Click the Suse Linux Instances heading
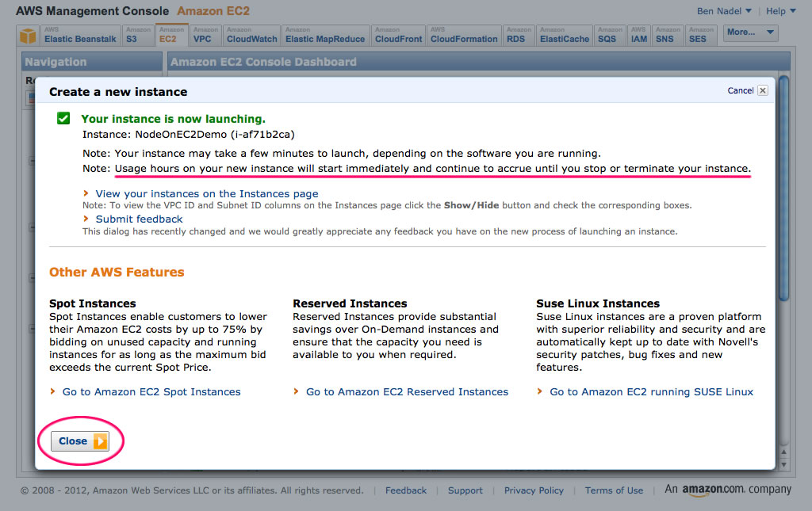 coord(598,303)
